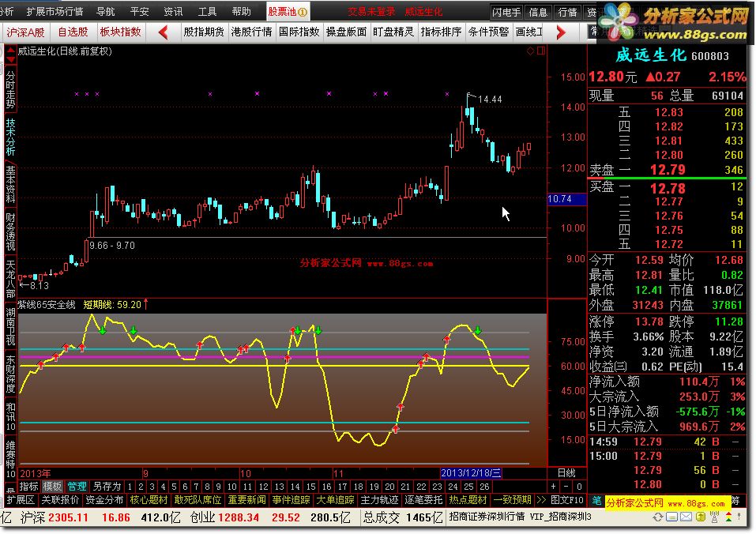The width and height of the screenshot is (756, 534).
Task: Click the 14.44 high price flag marker
Action: click(484, 99)
